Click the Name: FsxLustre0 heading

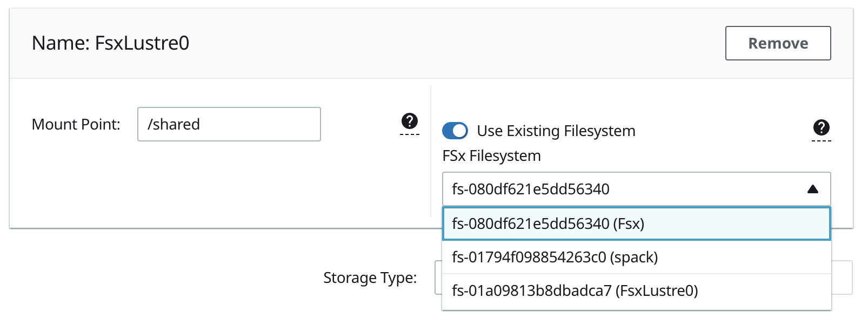[111, 43]
